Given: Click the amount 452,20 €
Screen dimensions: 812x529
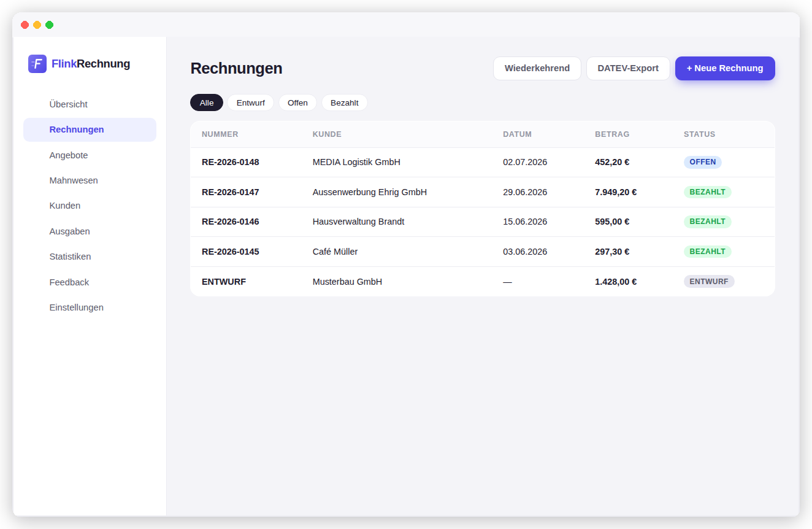Looking at the screenshot, I should pos(612,162).
